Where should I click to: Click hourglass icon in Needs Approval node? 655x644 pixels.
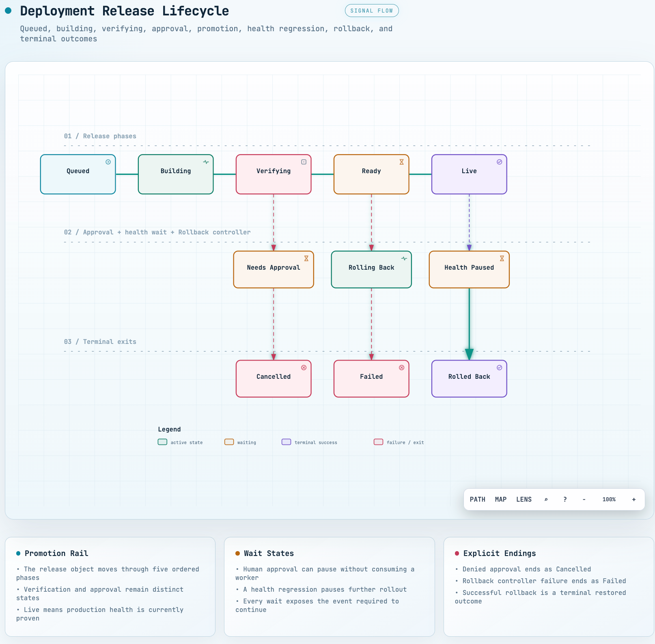pyautogui.click(x=306, y=258)
